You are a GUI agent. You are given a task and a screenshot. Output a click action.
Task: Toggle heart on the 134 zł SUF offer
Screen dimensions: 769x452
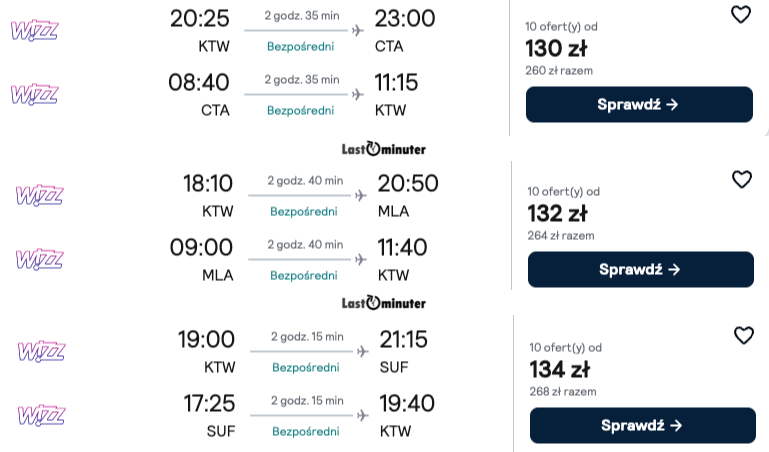click(743, 336)
